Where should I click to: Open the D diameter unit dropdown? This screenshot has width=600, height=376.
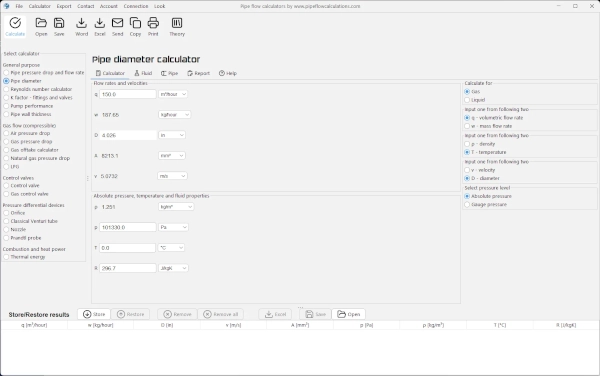pos(172,135)
